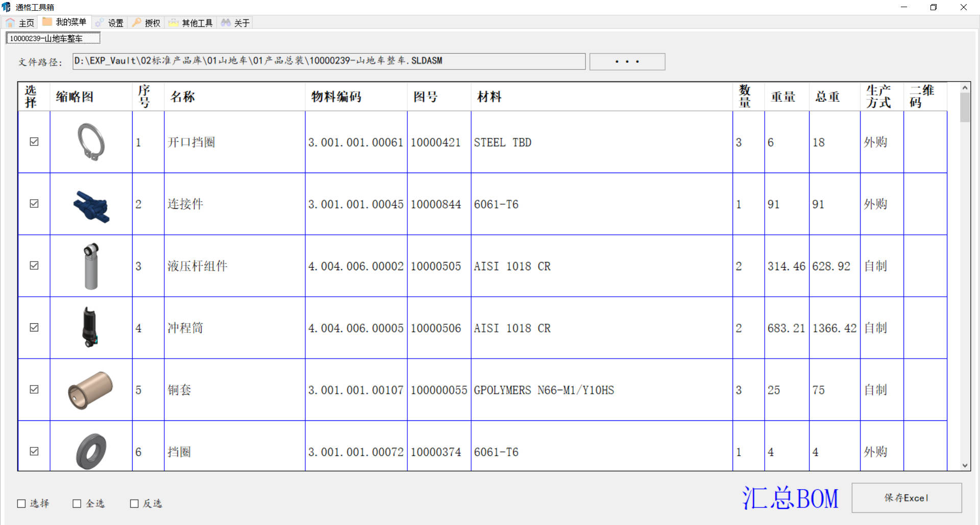The width and height of the screenshot is (980, 525).
Task: Open the 设置 settings tab
Action: [x=110, y=23]
